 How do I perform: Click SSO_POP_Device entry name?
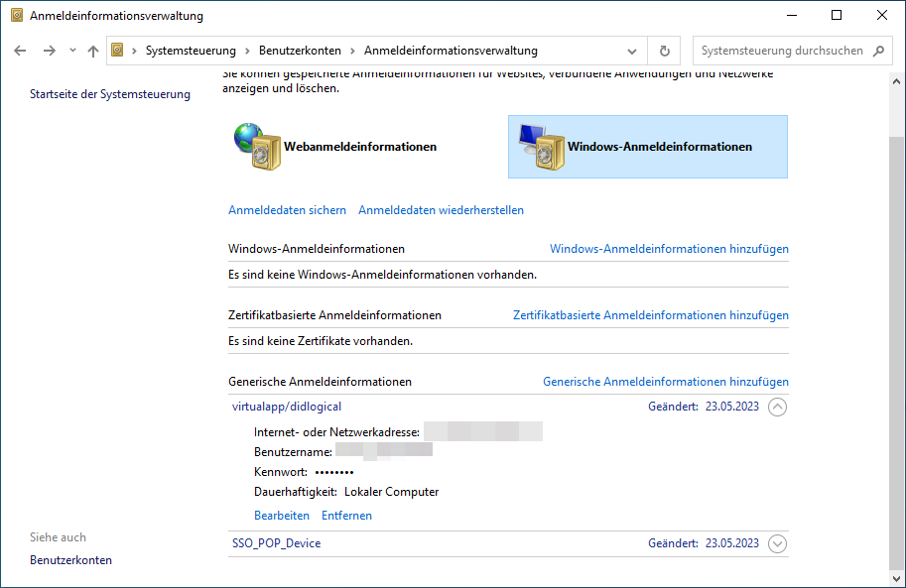pos(276,543)
